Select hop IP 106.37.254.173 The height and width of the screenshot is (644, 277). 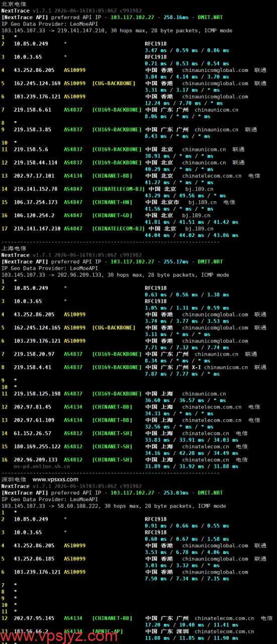(x=36, y=202)
